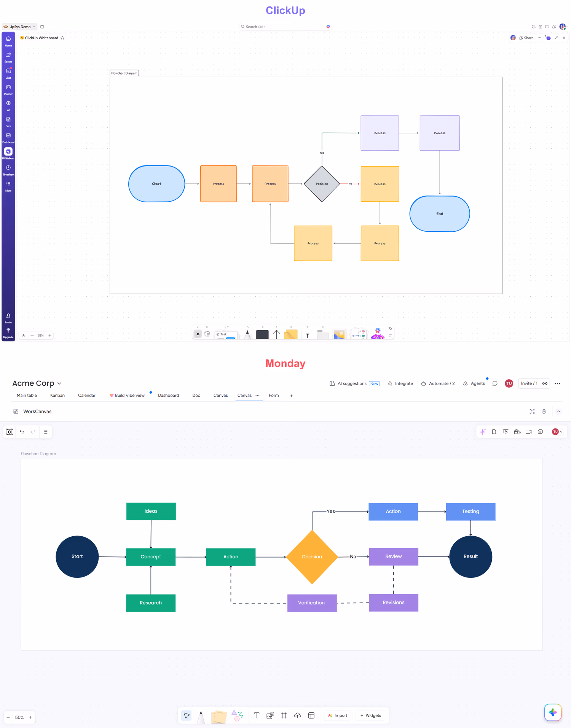Start presentation mode in Monday canvas
The height and width of the screenshot is (728, 571).
506,432
